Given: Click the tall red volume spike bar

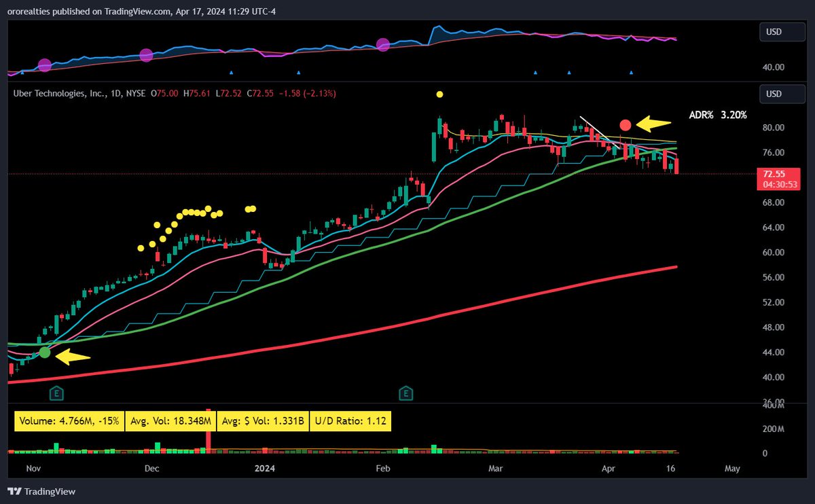Looking at the screenshot, I should pyautogui.click(x=208, y=431).
